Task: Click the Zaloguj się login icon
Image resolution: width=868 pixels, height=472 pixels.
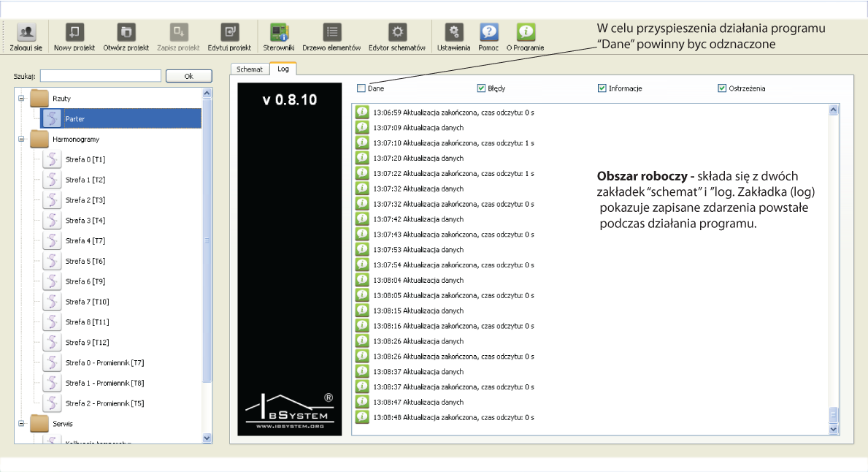Action: pos(26,33)
